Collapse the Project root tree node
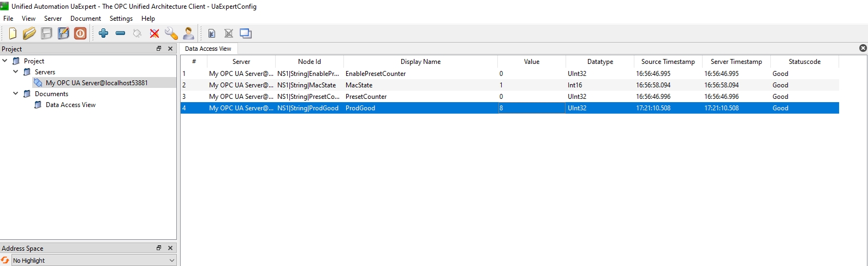This screenshot has width=868, height=266. (5, 61)
